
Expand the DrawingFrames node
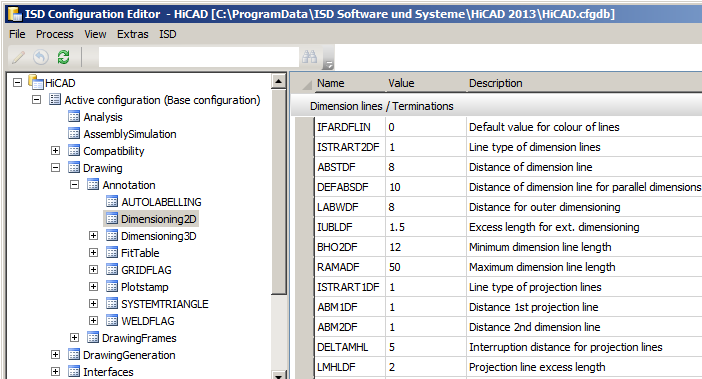[74, 338]
